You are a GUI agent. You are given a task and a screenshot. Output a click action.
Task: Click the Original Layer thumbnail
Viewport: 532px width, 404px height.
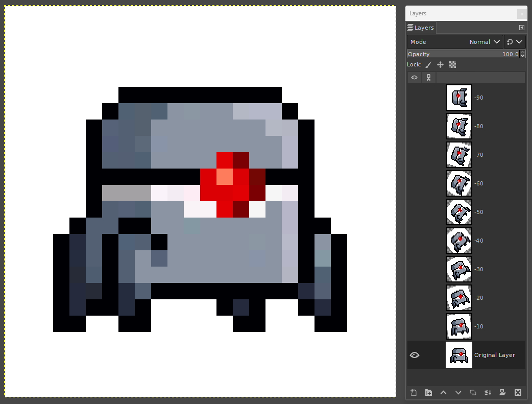[x=458, y=355]
